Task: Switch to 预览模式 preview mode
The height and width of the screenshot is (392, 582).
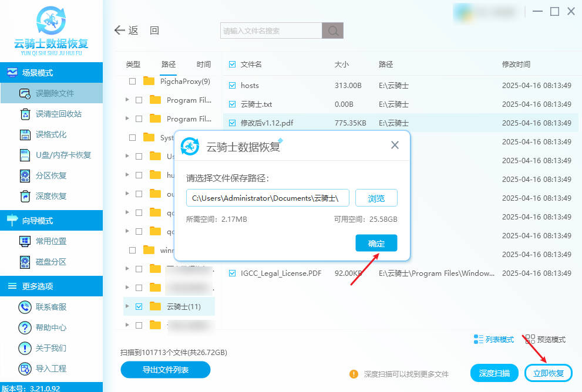Action: pyautogui.click(x=546, y=340)
